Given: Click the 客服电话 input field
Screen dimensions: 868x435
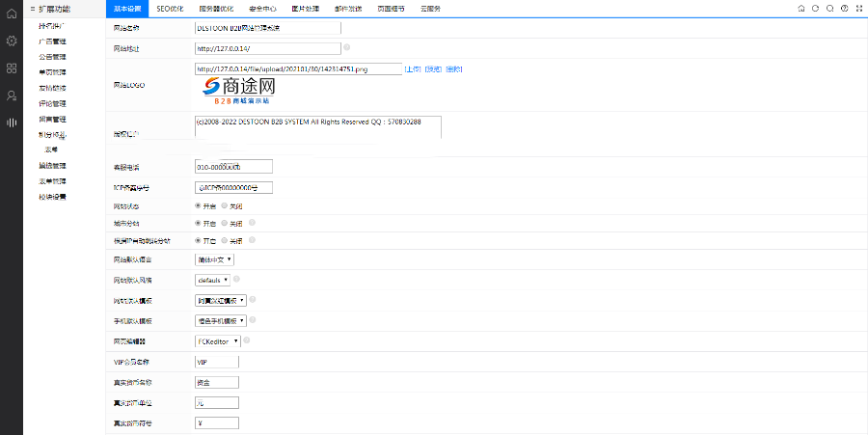Looking at the screenshot, I should coord(233,167).
